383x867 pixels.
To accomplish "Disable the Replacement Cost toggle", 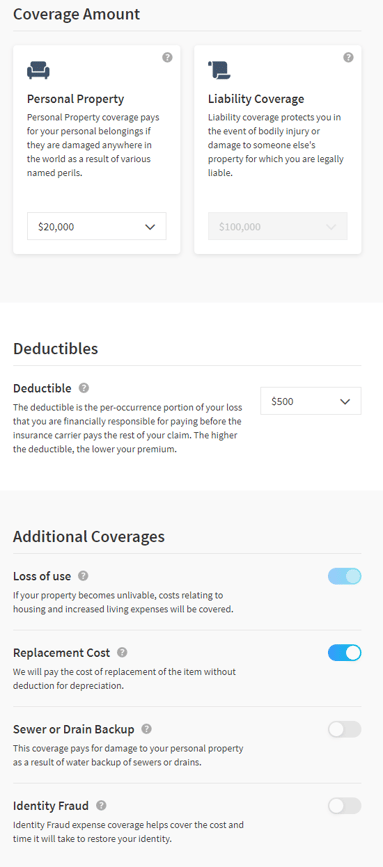I will (x=345, y=653).
